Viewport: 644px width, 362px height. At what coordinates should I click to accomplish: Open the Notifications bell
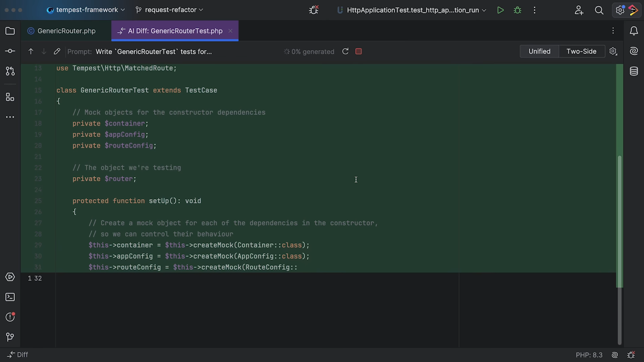(634, 31)
